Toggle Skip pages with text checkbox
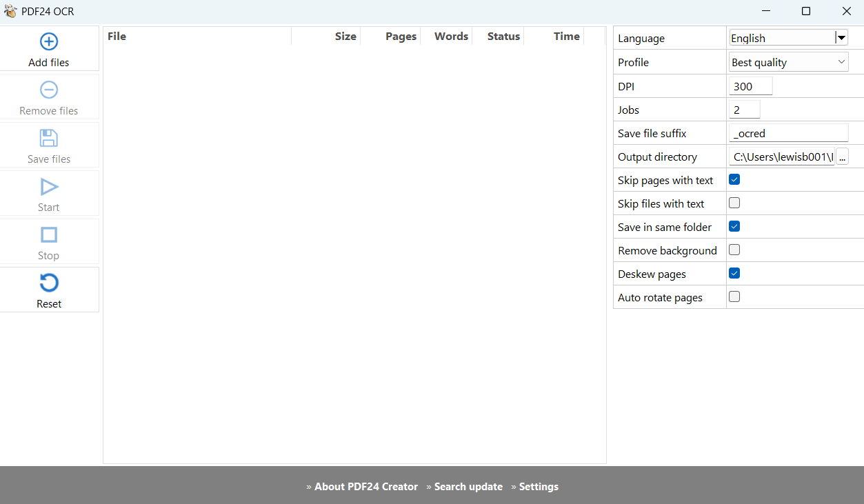 click(734, 179)
